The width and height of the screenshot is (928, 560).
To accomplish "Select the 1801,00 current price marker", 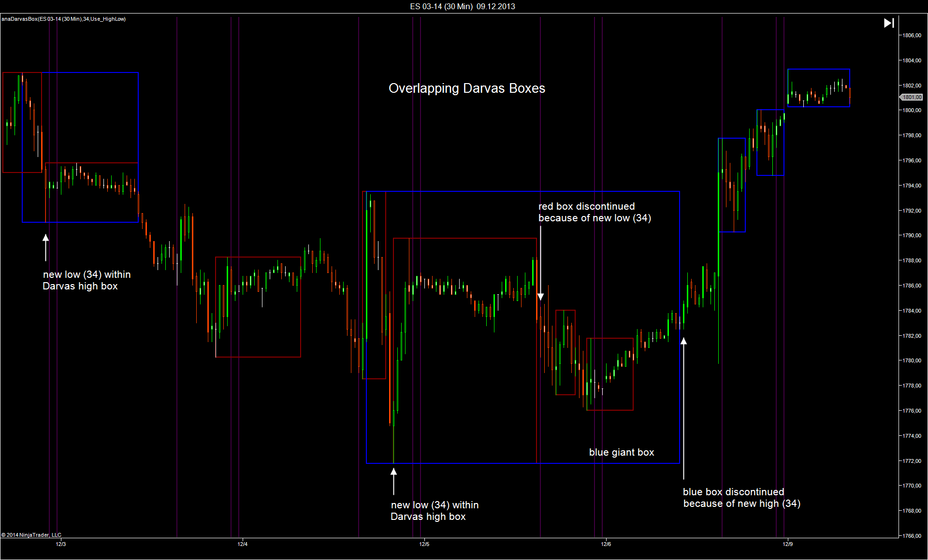I will coord(912,97).
